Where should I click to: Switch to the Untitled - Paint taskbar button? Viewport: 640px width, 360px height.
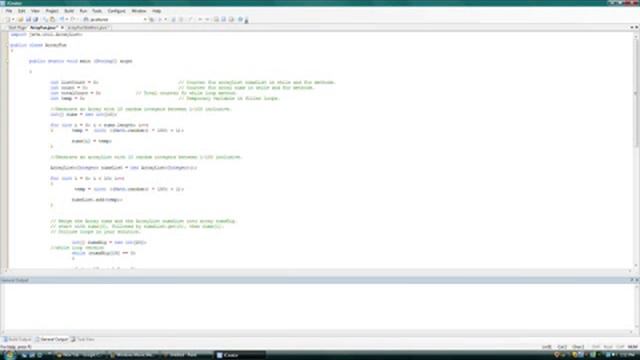pyautogui.click(x=186, y=355)
